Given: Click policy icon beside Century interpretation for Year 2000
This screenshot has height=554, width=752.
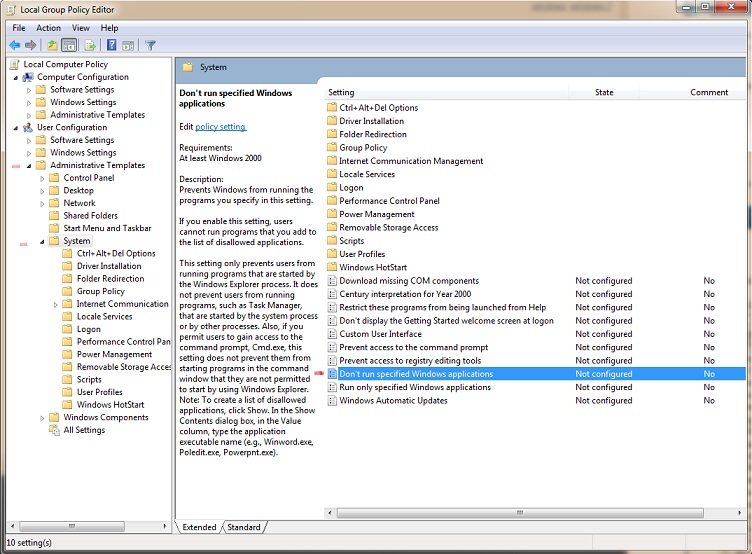Looking at the screenshot, I should point(332,294).
